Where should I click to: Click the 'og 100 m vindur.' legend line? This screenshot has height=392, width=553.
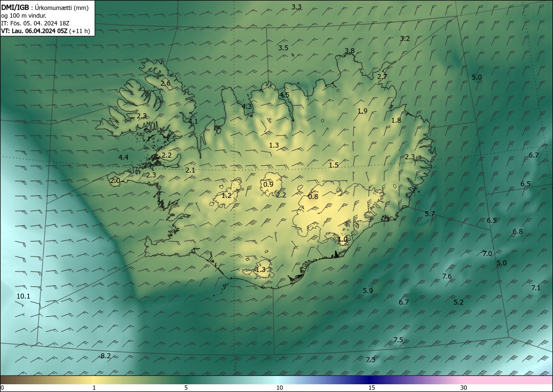click(x=24, y=15)
